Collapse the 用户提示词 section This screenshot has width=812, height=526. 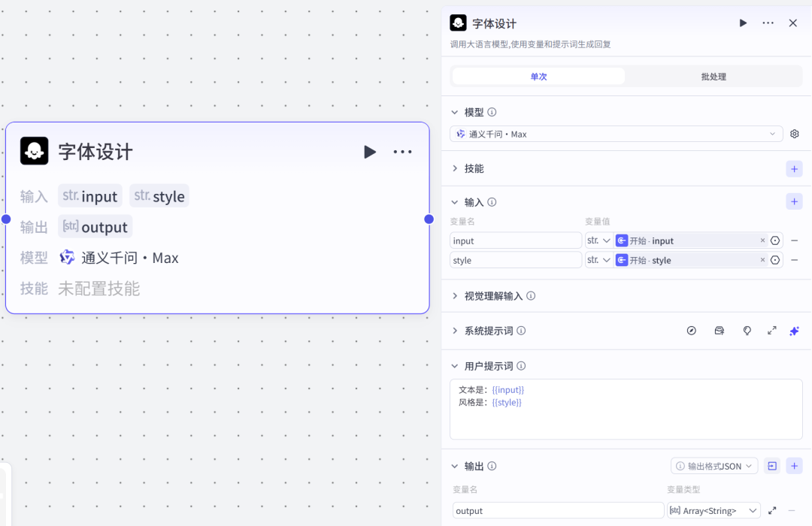coord(455,366)
